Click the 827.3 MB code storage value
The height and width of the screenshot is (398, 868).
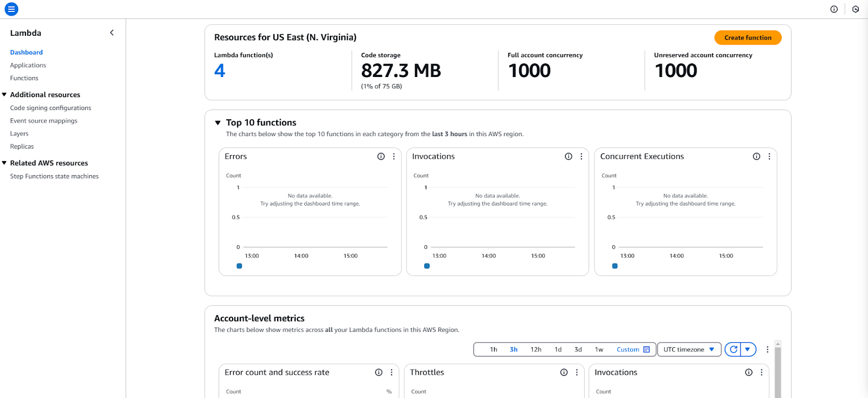point(401,70)
